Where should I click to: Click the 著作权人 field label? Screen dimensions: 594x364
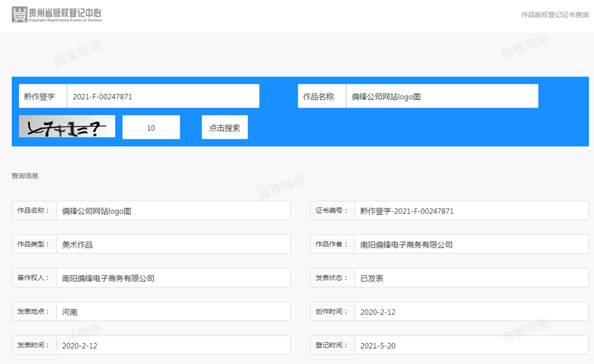pyautogui.click(x=34, y=278)
